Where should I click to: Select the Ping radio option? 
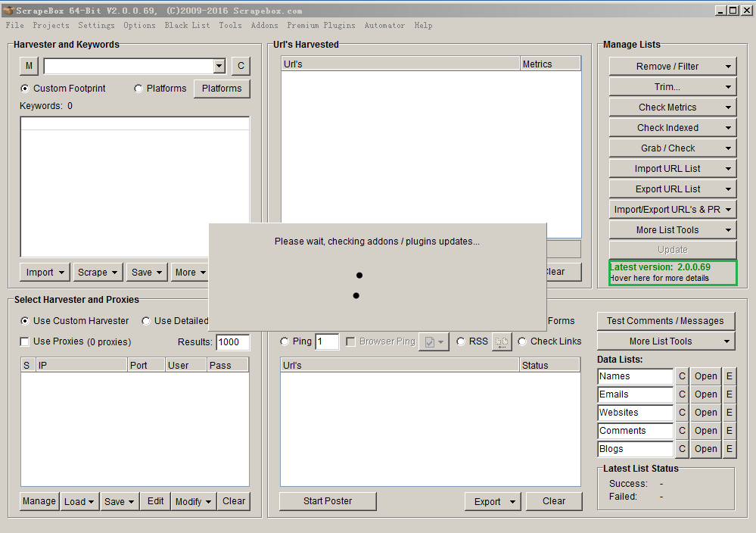pos(285,341)
